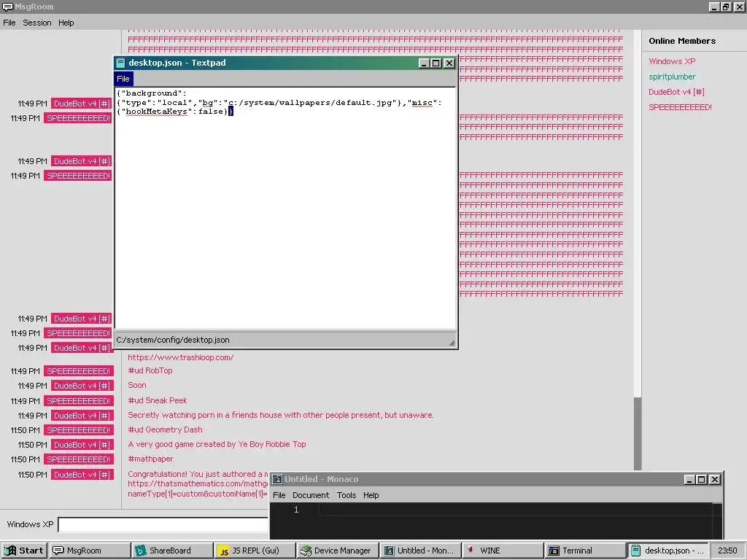Image resolution: width=747 pixels, height=560 pixels.
Task: Close the MsgRoom window
Action: point(739,7)
